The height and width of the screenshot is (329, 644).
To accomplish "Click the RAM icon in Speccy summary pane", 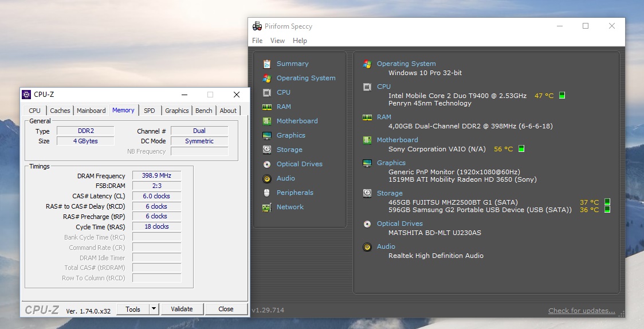I will [x=367, y=117].
